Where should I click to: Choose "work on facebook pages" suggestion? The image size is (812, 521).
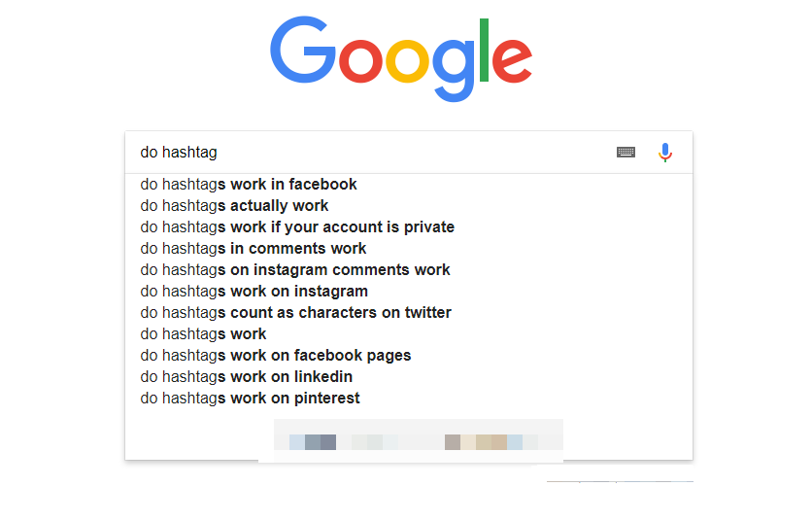(x=276, y=356)
